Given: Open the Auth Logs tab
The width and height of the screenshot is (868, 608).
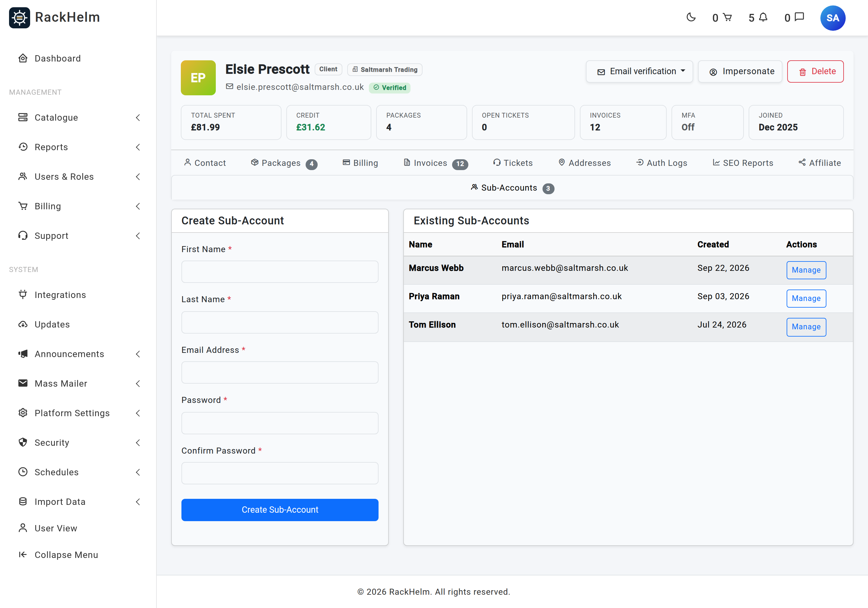Looking at the screenshot, I should (x=662, y=163).
